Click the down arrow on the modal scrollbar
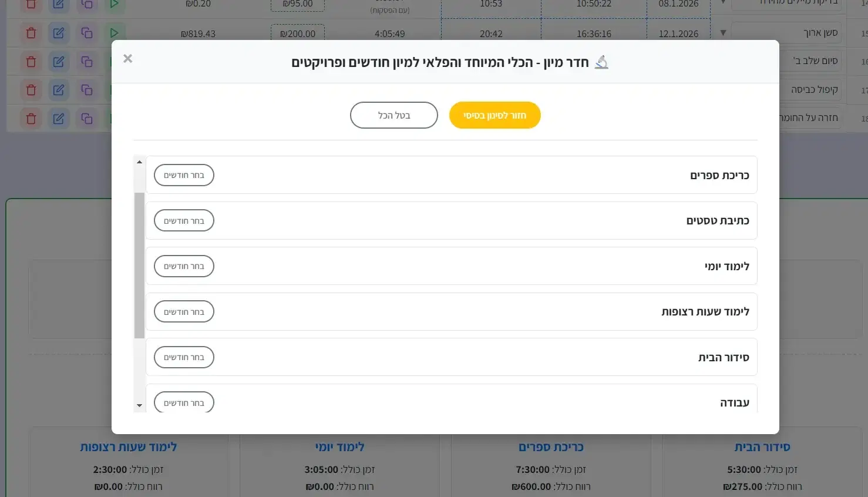The height and width of the screenshot is (497, 868). [139, 405]
